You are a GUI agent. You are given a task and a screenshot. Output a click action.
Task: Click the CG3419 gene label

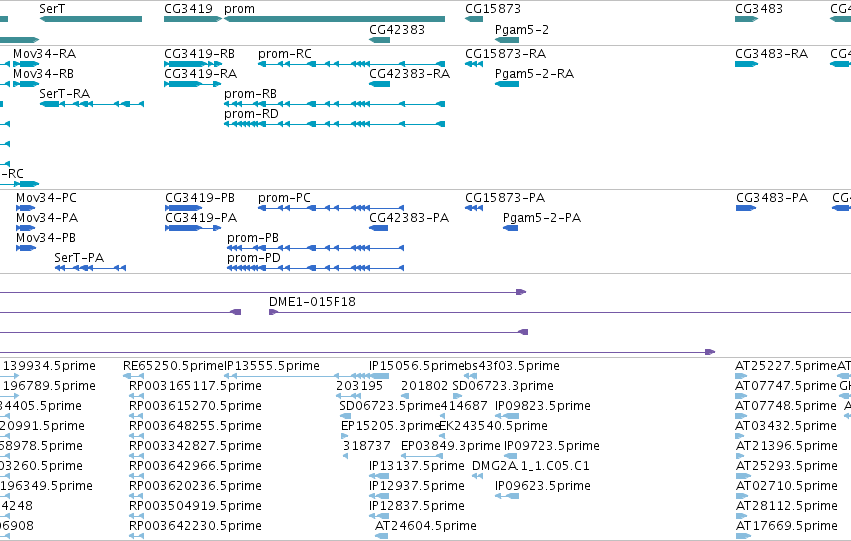[x=188, y=9]
